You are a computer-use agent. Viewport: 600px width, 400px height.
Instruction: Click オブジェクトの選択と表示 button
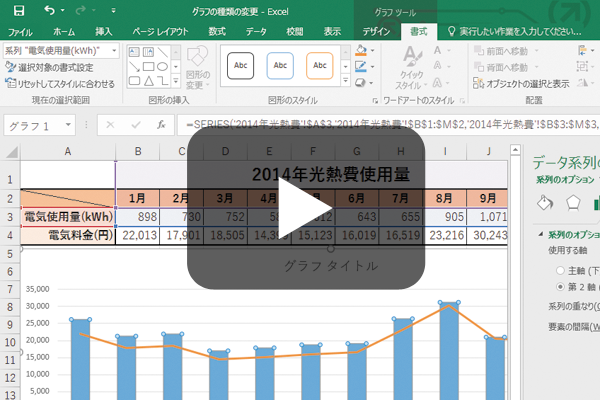coord(521,83)
